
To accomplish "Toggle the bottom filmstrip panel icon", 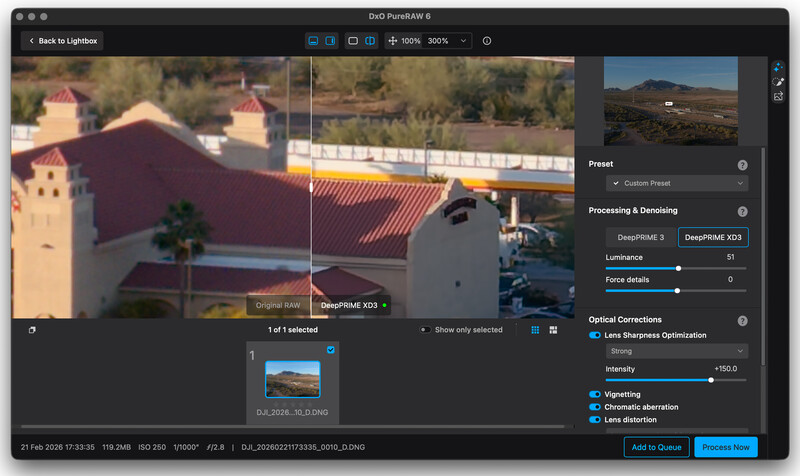I will tap(313, 41).
